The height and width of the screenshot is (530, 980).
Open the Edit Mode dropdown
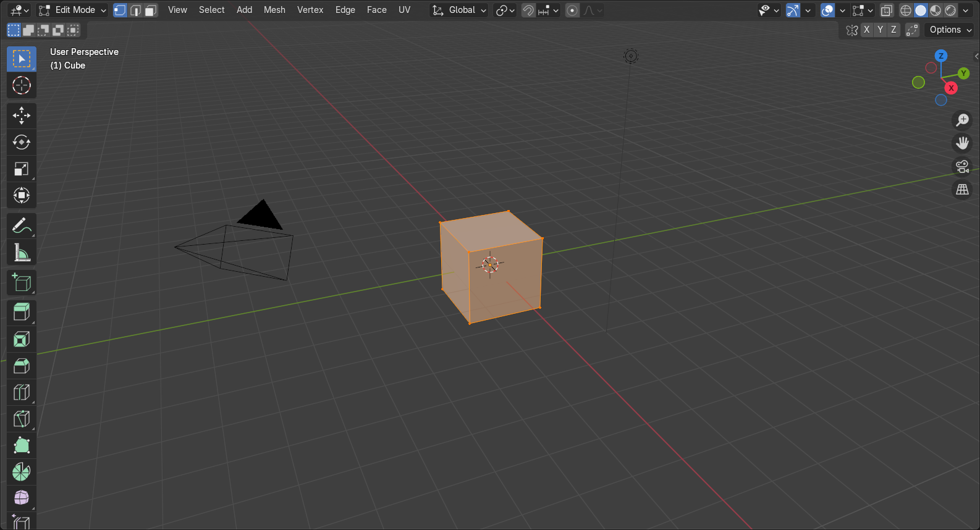click(72, 11)
